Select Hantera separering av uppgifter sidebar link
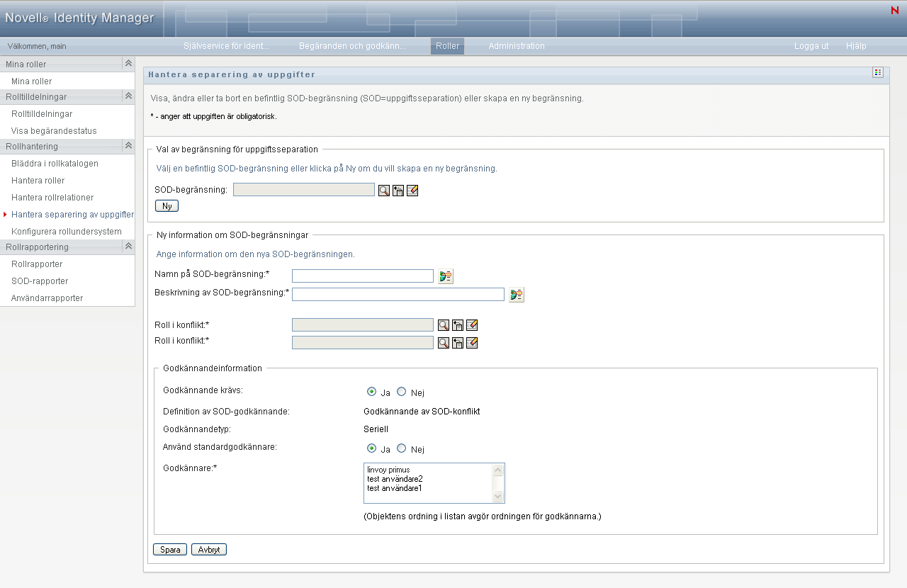907x588 pixels. (72, 215)
